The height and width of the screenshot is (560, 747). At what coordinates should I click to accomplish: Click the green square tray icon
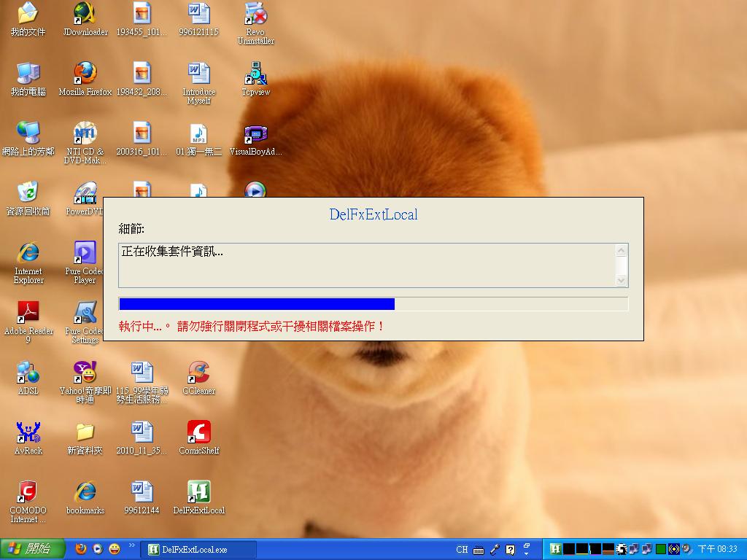point(660,549)
